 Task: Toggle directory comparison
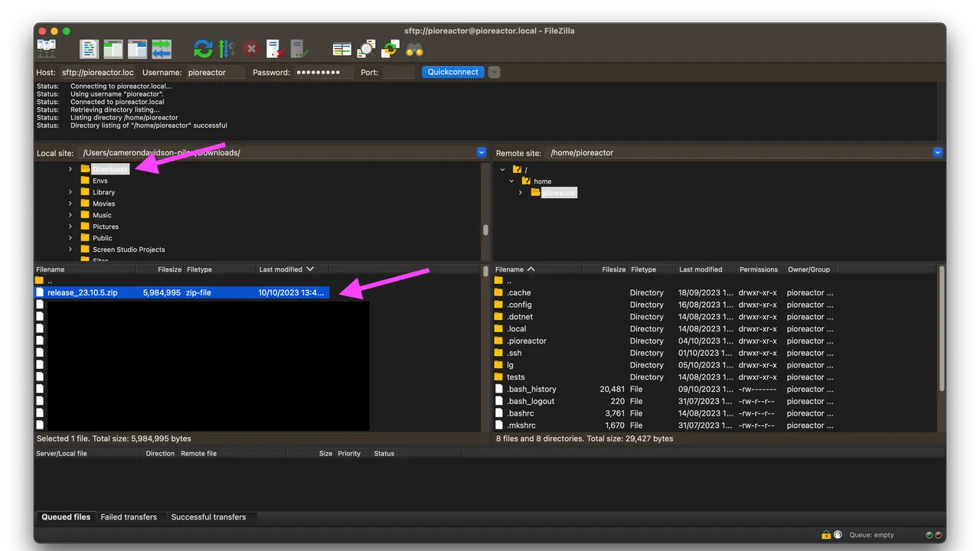coord(367,49)
